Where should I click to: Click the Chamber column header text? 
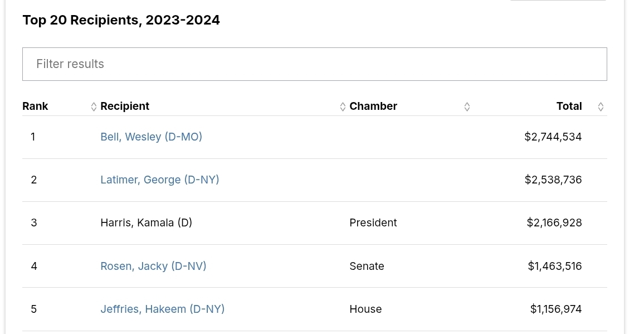(373, 106)
